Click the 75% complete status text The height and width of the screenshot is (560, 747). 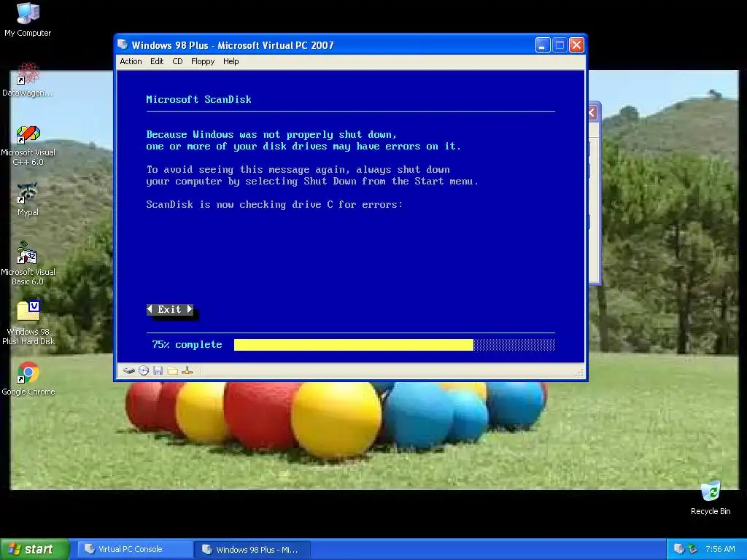[x=187, y=345]
